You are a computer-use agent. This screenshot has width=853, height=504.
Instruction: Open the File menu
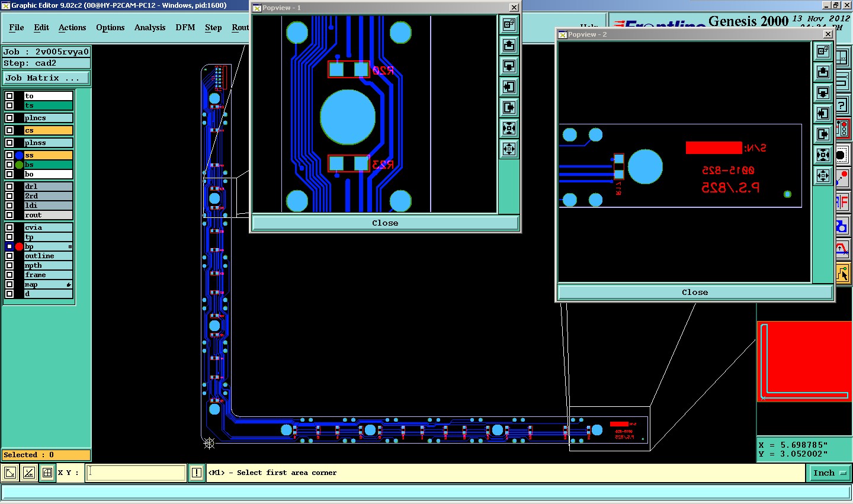click(x=17, y=27)
